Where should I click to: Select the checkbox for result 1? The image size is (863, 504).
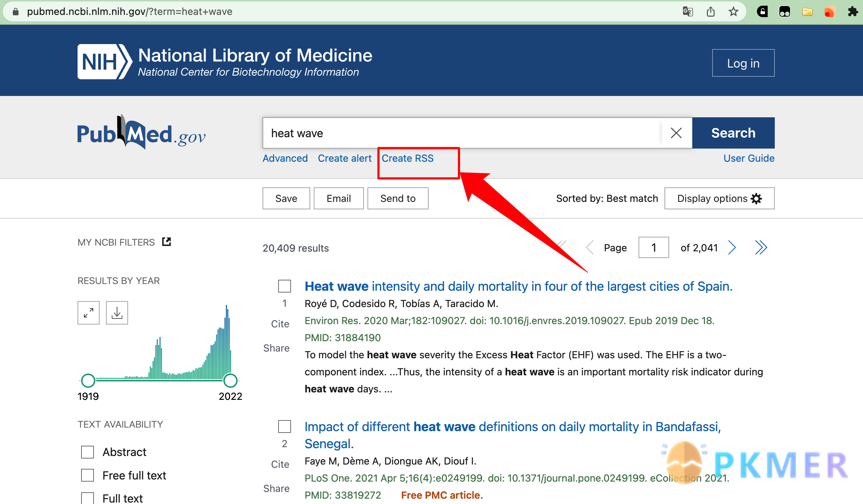click(284, 286)
